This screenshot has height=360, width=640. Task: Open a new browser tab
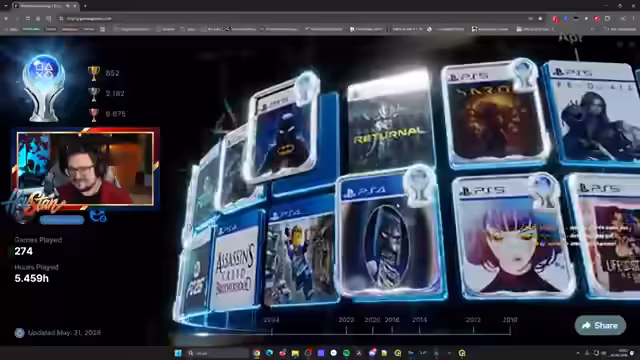(85, 6)
